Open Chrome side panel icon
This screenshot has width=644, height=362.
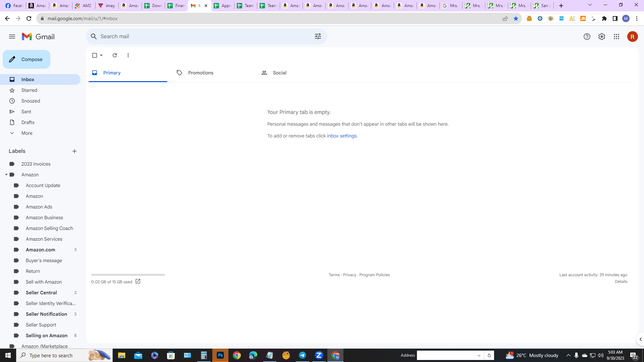pos(615,18)
